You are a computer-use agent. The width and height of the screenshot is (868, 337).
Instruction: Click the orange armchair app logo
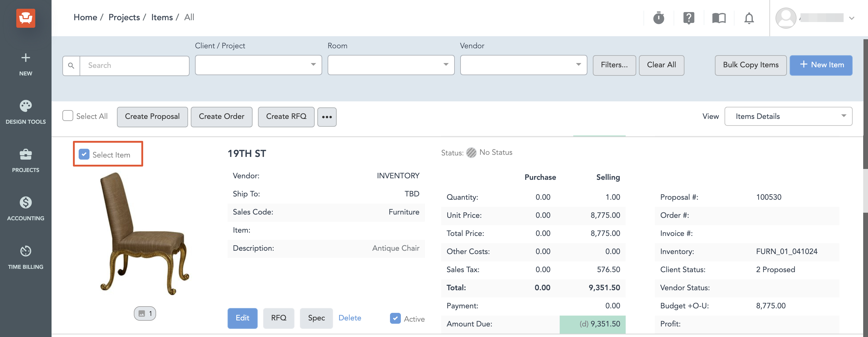click(x=26, y=18)
